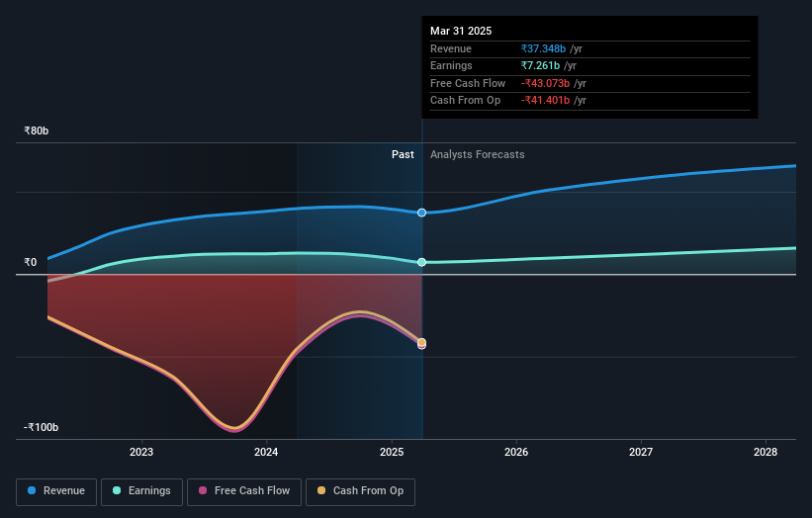The image size is (812, 518).
Task: Click the blue Revenue data point marker
Action: 422,213
